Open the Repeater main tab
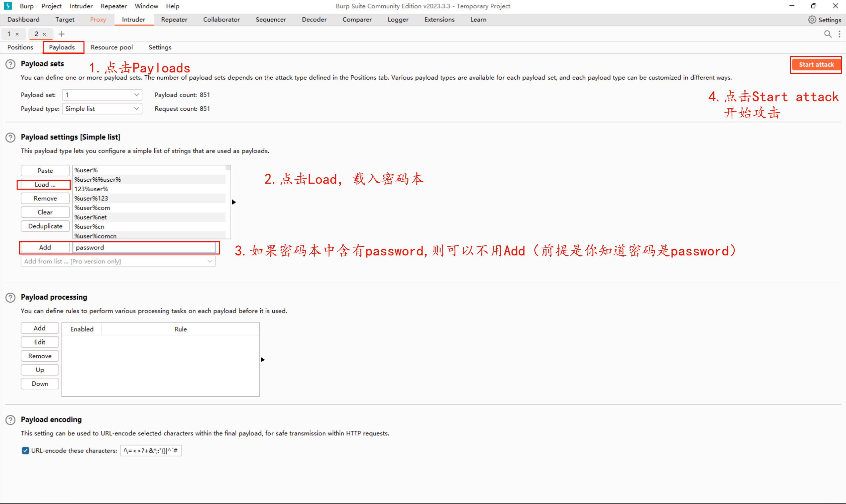 point(174,20)
